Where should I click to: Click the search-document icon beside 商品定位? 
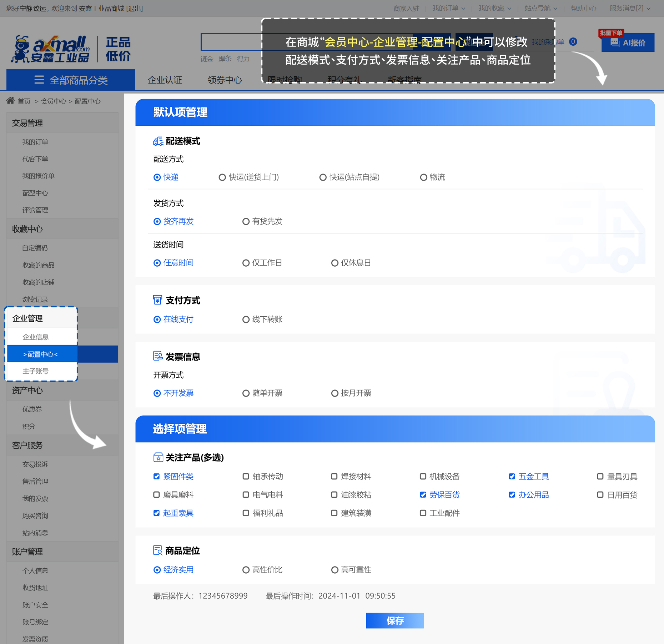coord(157,550)
